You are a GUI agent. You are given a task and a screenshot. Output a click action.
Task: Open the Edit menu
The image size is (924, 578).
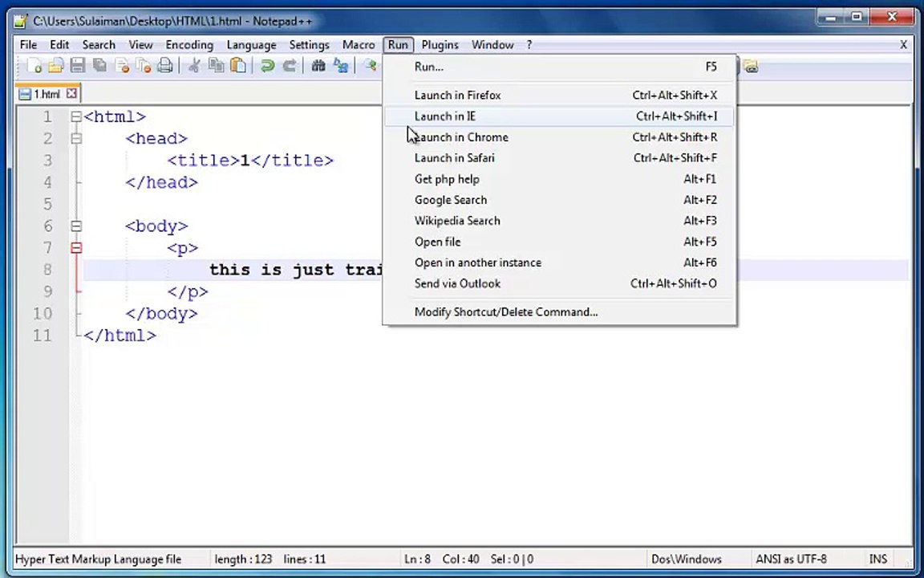click(x=59, y=45)
